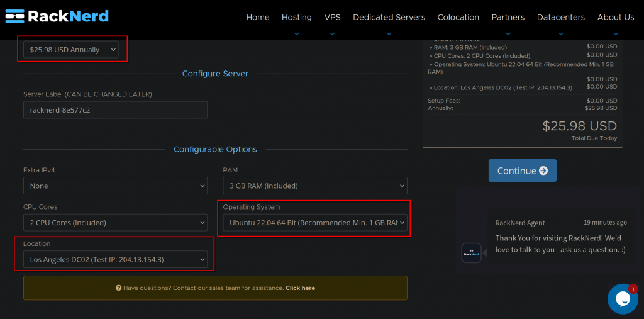The image size is (644, 319).
Task: Click the 'Click here' sales contact link
Action: pos(300,288)
